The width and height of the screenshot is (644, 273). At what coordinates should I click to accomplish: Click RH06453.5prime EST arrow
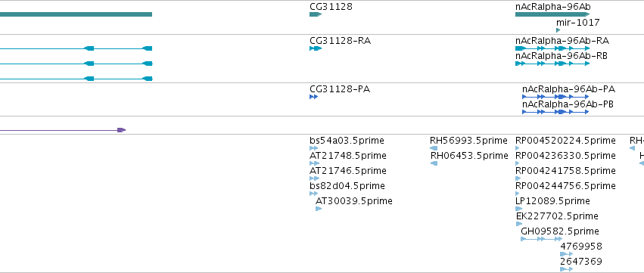coord(434,163)
